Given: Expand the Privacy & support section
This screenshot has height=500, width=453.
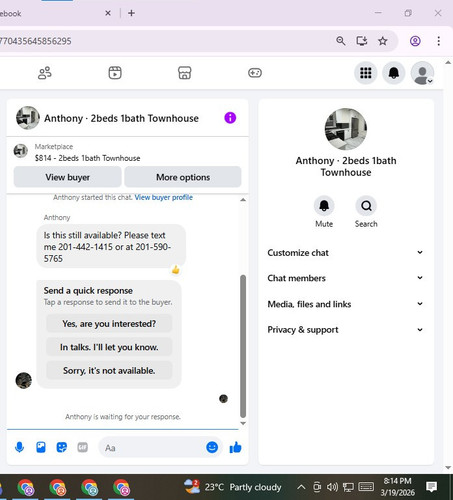Looking at the screenshot, I should (x=345, y=330).
